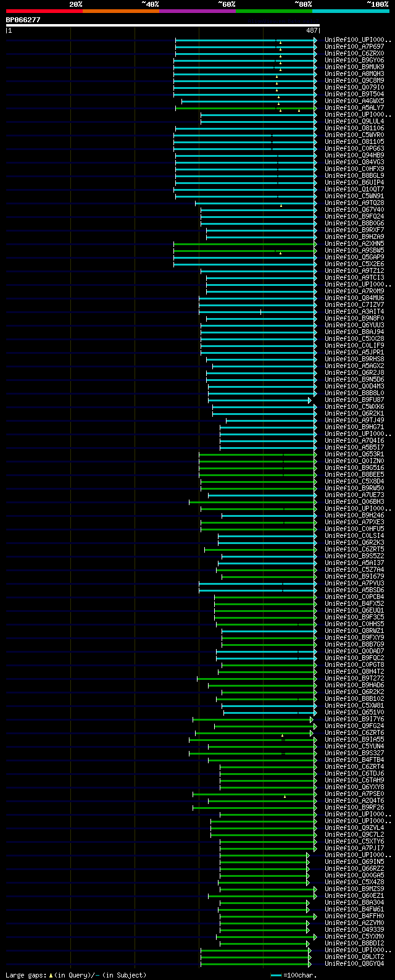Select the UniRef100_C0PG63 label

click(x=354, y=148)
